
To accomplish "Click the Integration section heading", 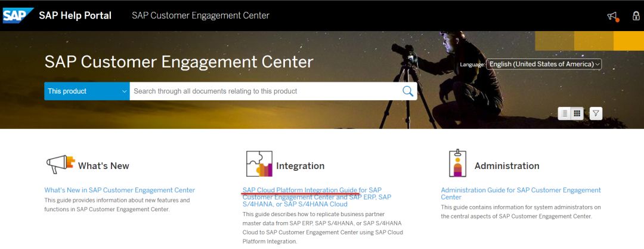I will 300,166.
